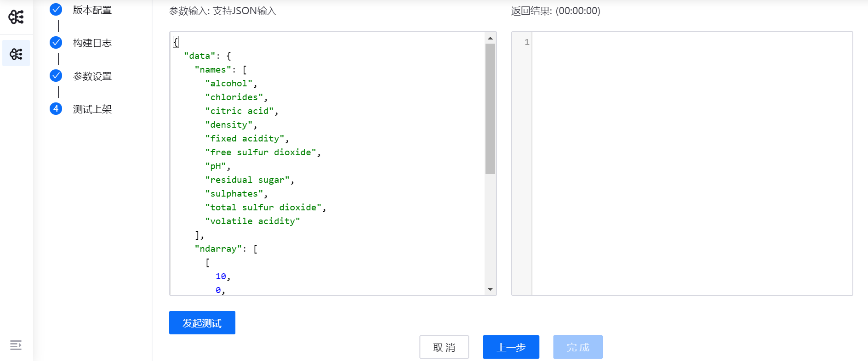Click the "sulphates" entry in JSON

[x=234, y=193]
